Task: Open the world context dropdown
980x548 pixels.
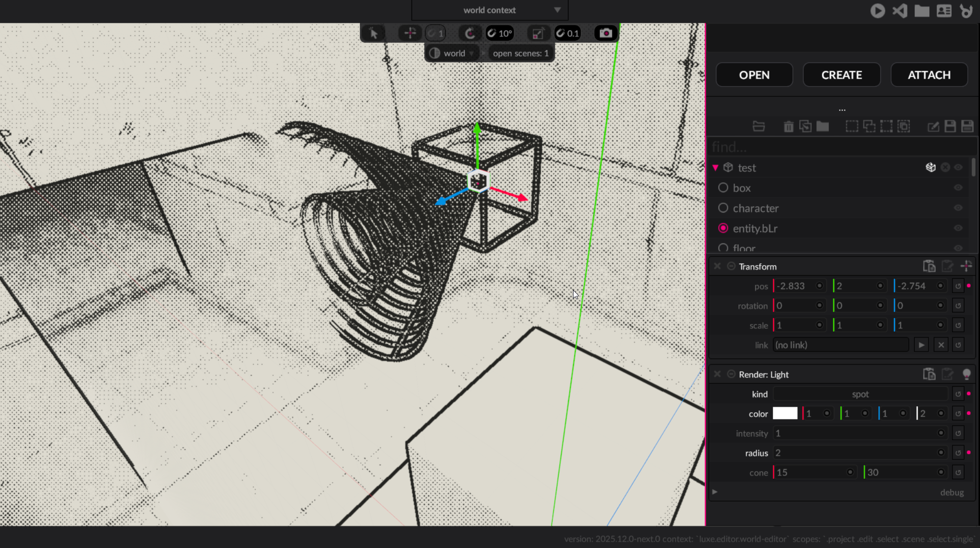Action: (490, 10)
